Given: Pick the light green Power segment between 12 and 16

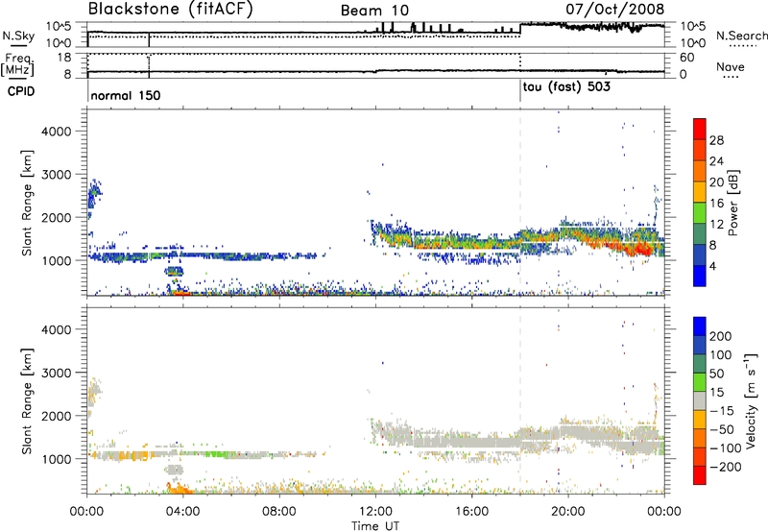Looking at the screenshot, I should pyautogui.click(x=700, y=213).
